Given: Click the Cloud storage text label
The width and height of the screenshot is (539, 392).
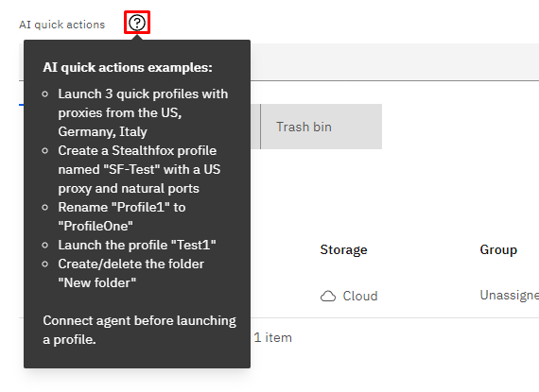Looking at the screenshot, I should tap(360, 296).
